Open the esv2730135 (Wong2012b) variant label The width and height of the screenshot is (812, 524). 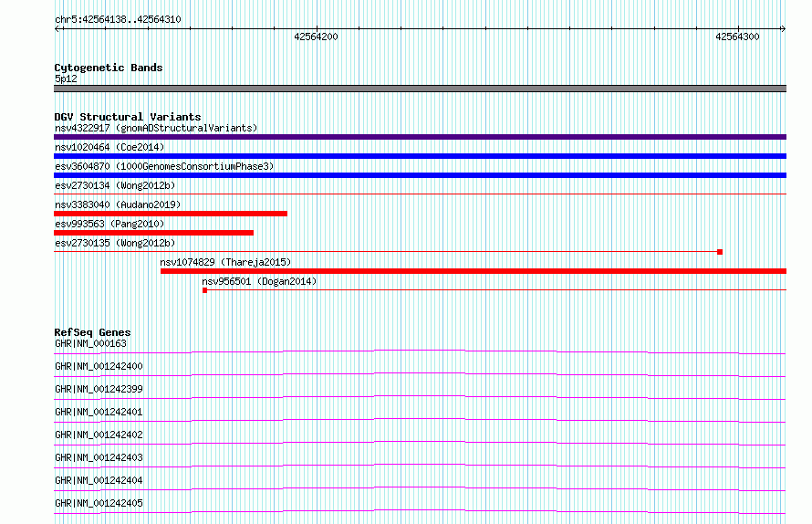(115, 243)
